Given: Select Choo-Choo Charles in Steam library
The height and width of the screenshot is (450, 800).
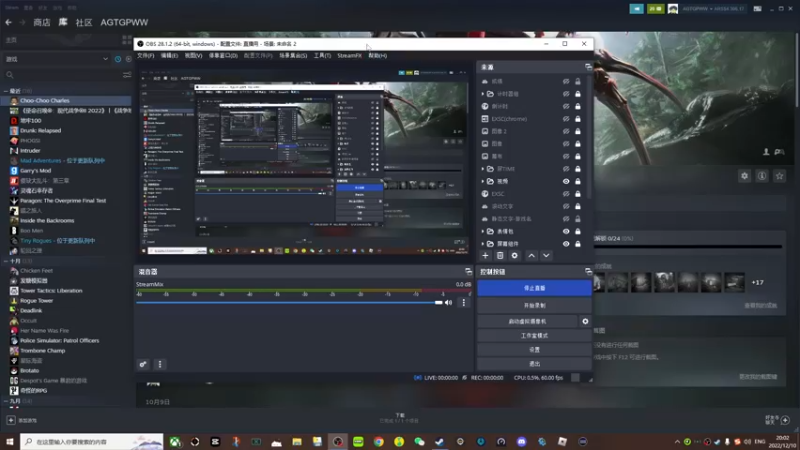Looking at the screenshot, I should click(x=66, y=101).
